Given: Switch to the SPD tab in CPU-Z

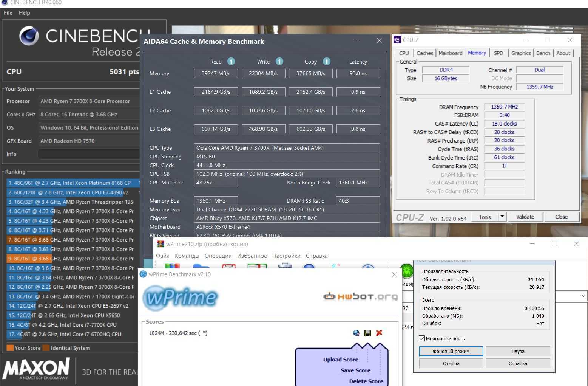Looking at the screenshot, I should (498, 53).
